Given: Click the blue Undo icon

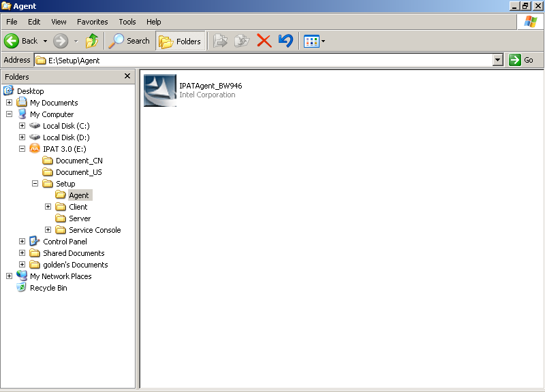Looking at the screenshot, I should [285, 41].
